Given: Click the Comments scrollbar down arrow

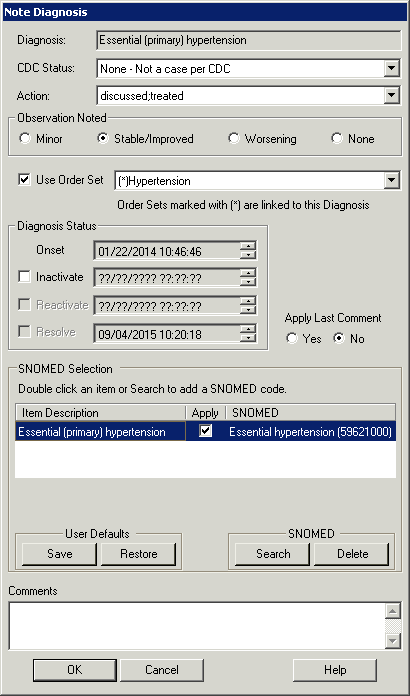Looking at the screenshot, I should pyautogui.click(x=393, y=641).
